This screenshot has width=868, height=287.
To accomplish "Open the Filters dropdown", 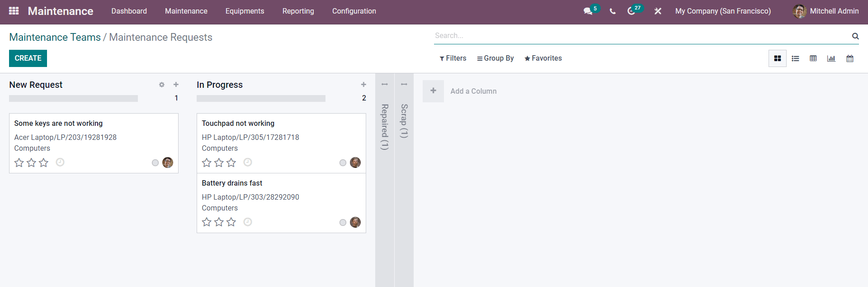I will pyautogui.click(x=453, y=58).
